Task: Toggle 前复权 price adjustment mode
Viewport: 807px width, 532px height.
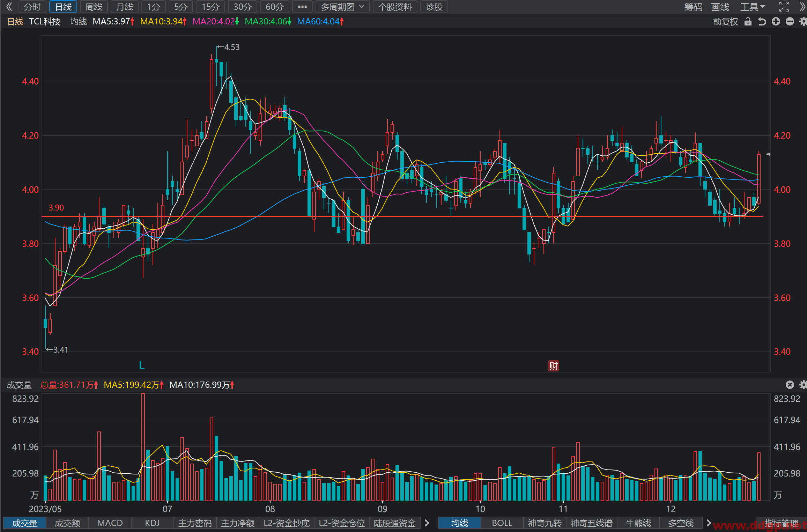Action: pos(726,22)
